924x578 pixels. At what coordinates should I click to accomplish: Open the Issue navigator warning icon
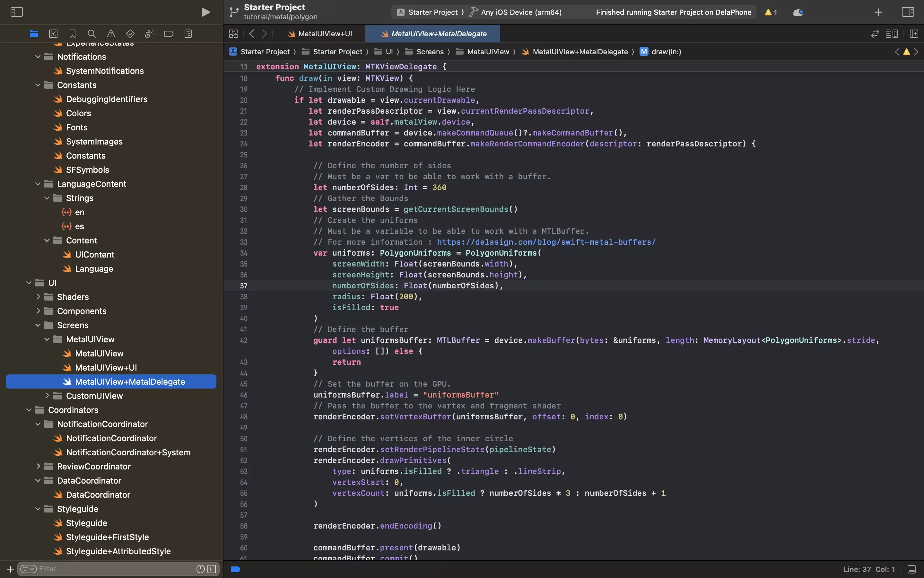click(x=111, y=34)
